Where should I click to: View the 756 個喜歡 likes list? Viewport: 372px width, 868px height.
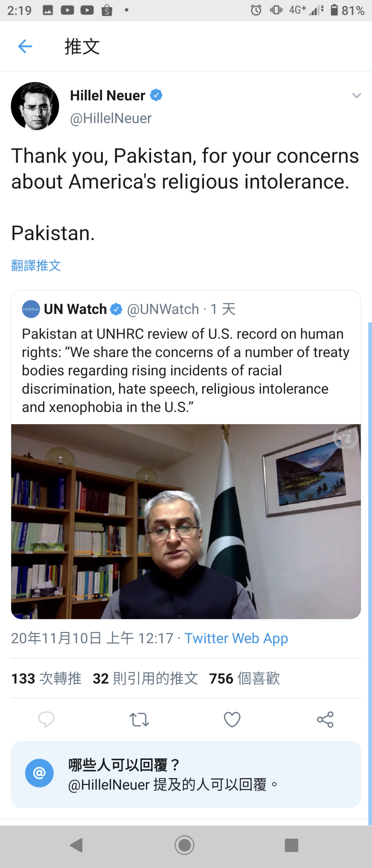pyautogui.click(x=245, y=678)
